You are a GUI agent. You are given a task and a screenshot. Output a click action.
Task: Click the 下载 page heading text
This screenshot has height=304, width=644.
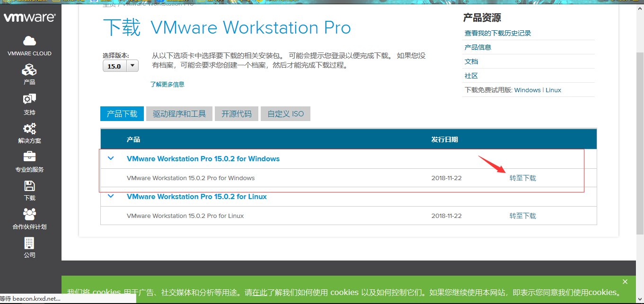coord(122,28)
